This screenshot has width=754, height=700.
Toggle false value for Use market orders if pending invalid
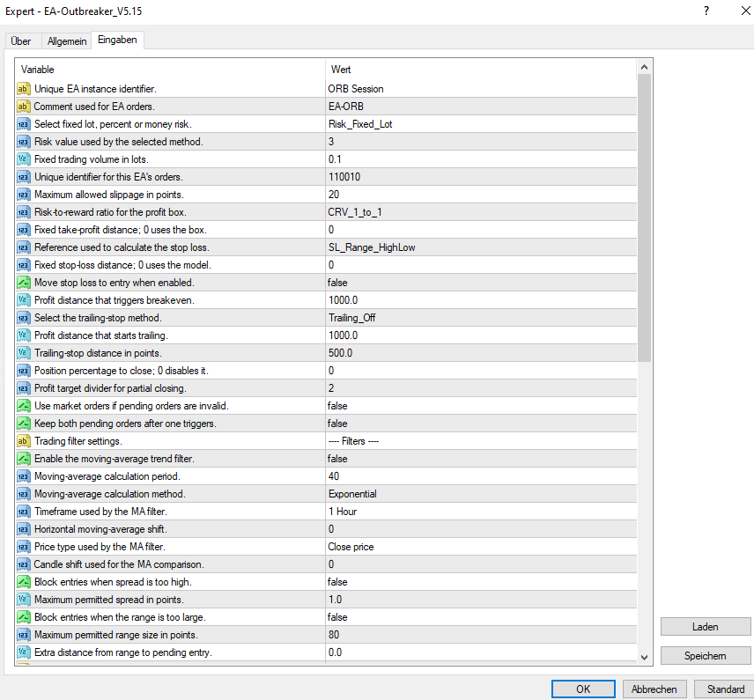tap(481, 406)
